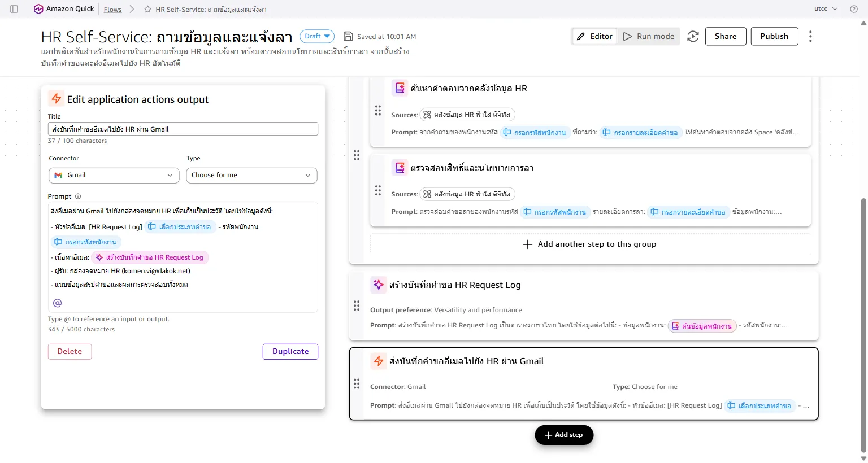This screenshot has height=463, width=868.
Task: Delete this action step
Action: 70,351
